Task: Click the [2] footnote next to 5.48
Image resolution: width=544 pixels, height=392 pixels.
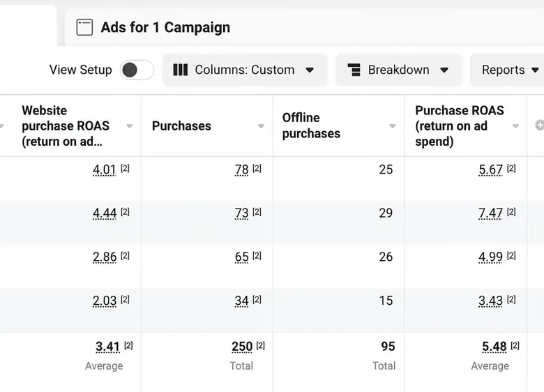Action: click(515, 345)
